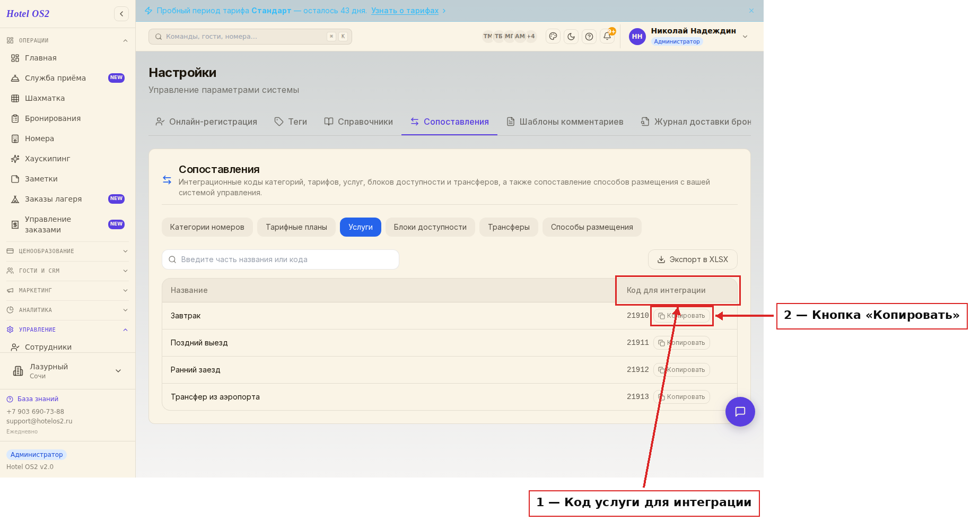Click the Узнать о тарифах link
980x529 pixels.
point(405,11)
